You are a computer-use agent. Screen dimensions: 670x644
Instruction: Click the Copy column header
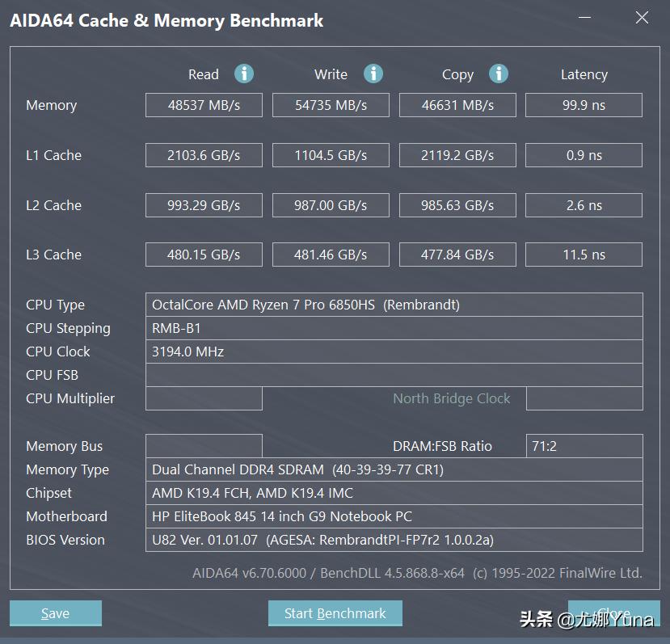(457, 75)
